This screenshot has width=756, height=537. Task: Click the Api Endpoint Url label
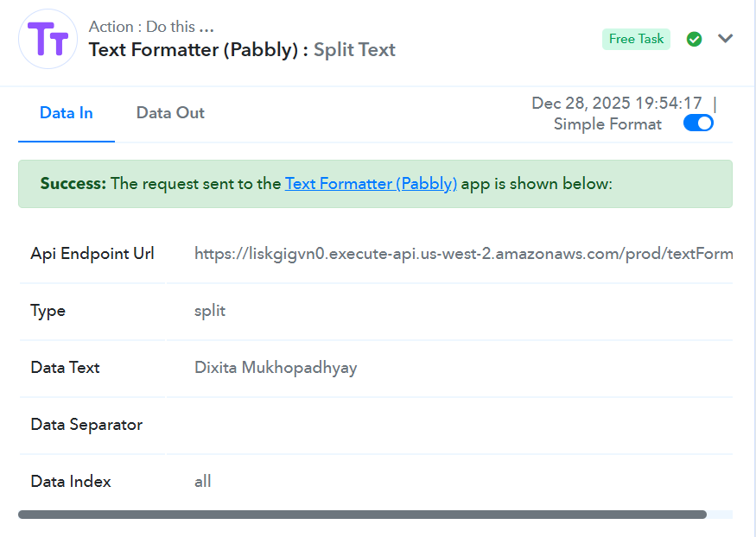(92, 254)
